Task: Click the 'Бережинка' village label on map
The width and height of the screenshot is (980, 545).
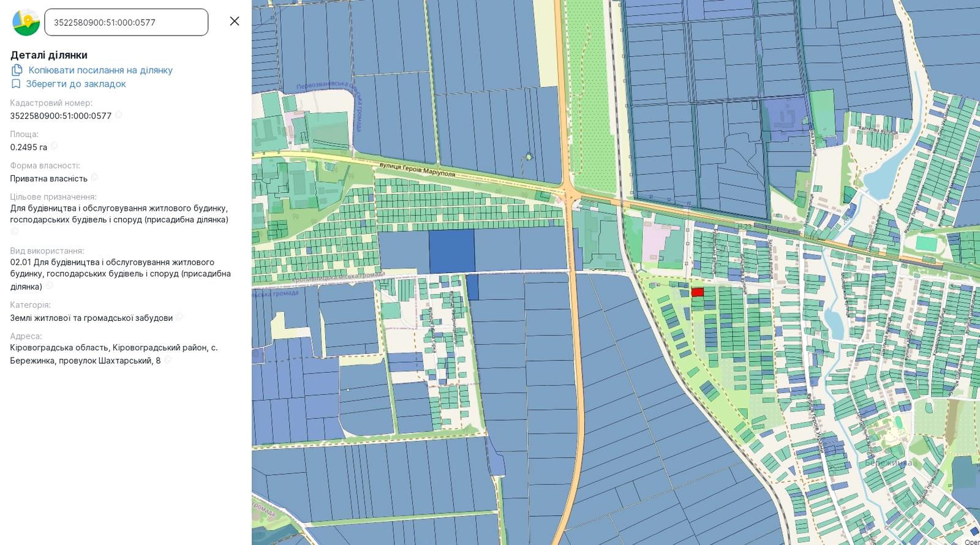Action: (x=888, y=463)
